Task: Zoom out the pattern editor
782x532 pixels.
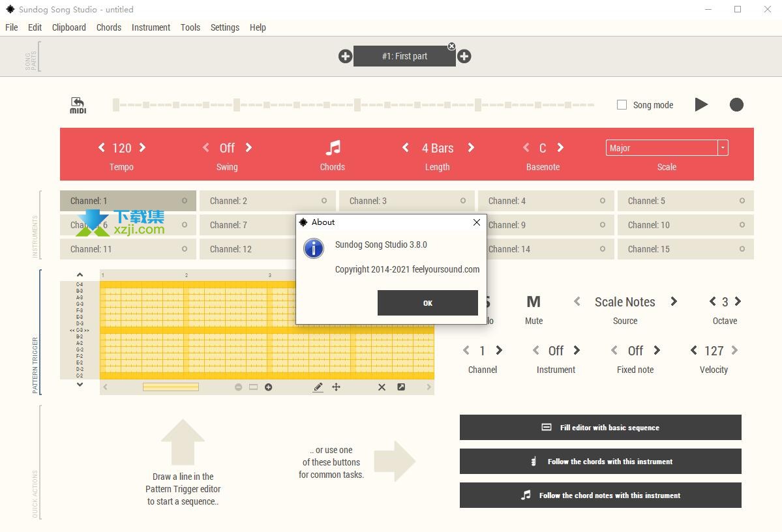Action: pyautogui.click(x=239, y=387)
